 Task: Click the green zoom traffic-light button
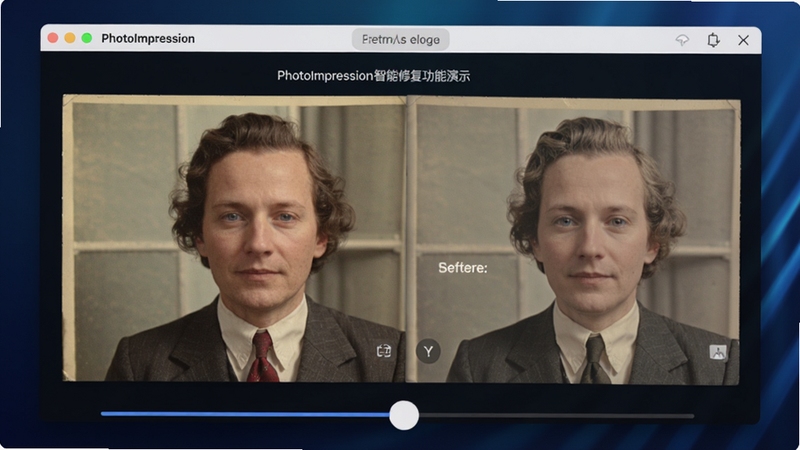click(x=87, y=38)
